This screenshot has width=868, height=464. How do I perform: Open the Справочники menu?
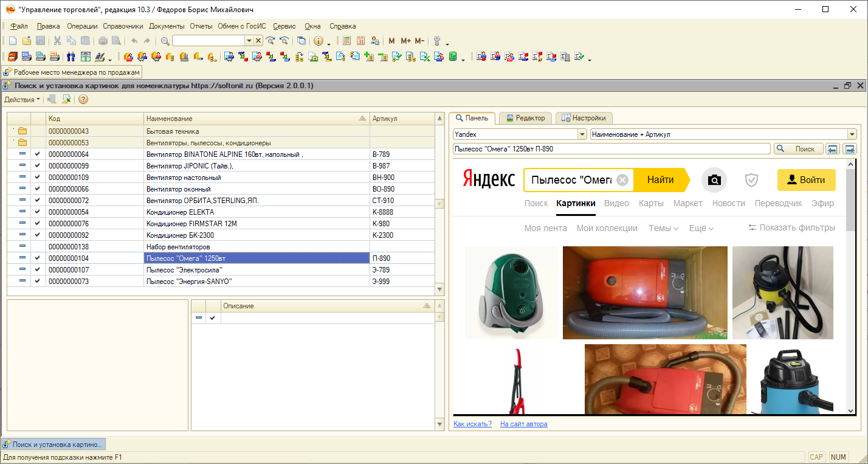(123, 26)
